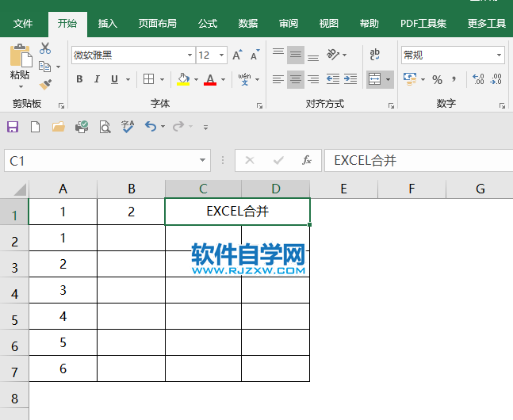The height and width of the screenshot is (420, 513).
Task: Expand the borders options arrow
Action: tap(162, 79)
